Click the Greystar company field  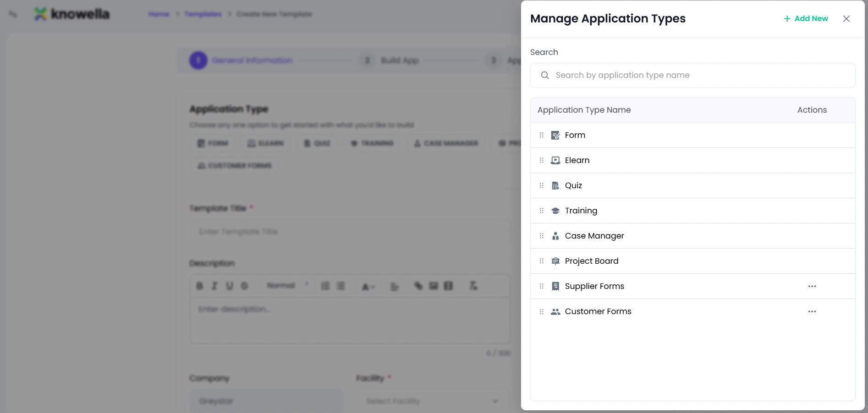266,401
